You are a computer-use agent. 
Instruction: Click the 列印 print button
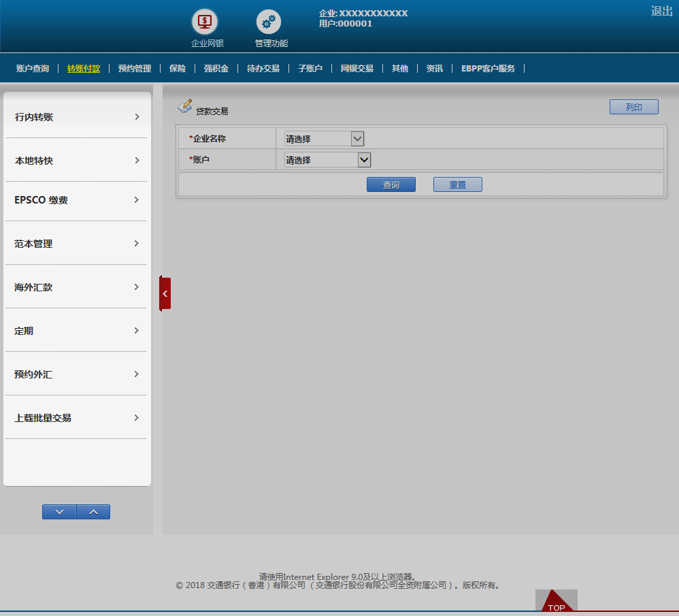pyautogui.click(x=633, y=107)
